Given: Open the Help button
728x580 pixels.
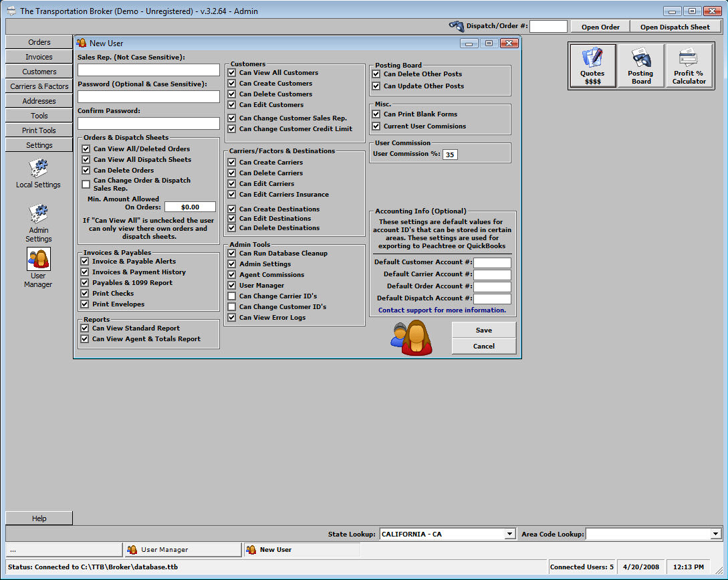Looking at the screenshot, I should coord(39,518).
